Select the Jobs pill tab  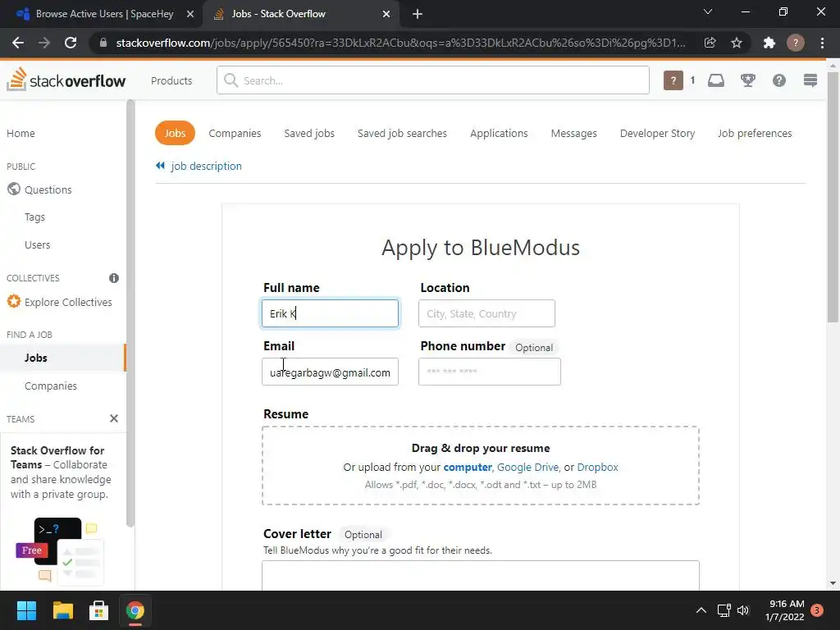coord(175,133)
